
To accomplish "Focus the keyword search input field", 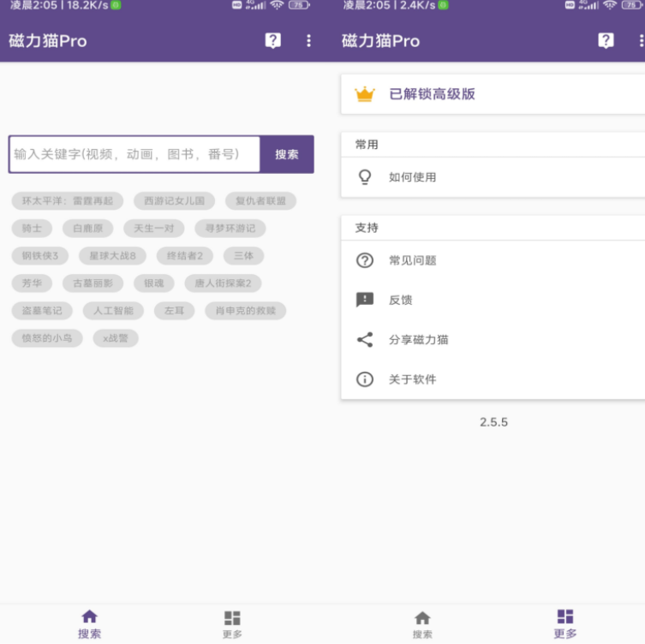I will click(134, 154).
